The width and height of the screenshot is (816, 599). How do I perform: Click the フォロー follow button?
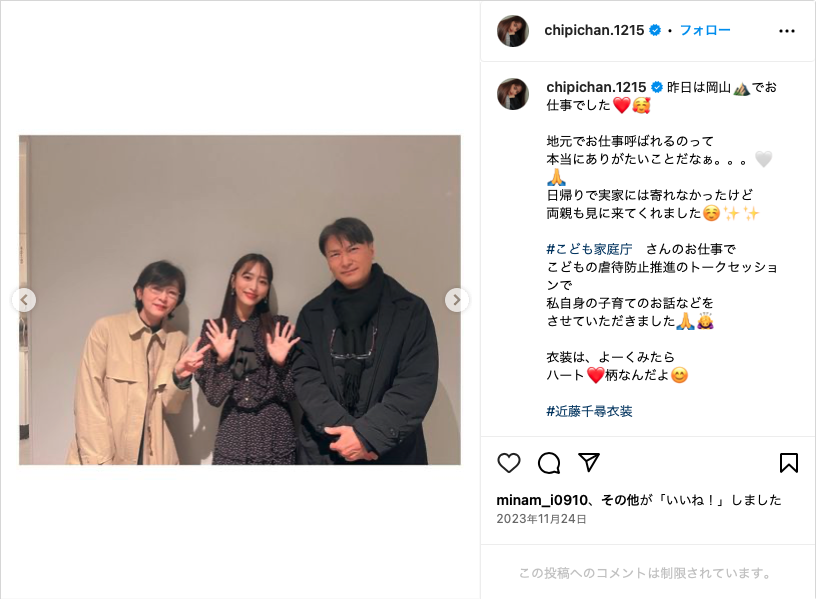705,31
